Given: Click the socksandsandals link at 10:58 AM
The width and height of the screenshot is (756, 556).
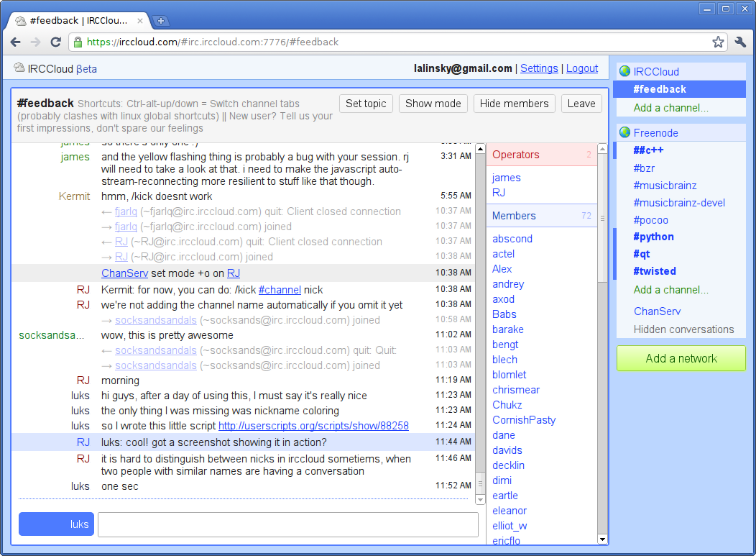Looking at the screenshot, I should (x=156, y=320).
